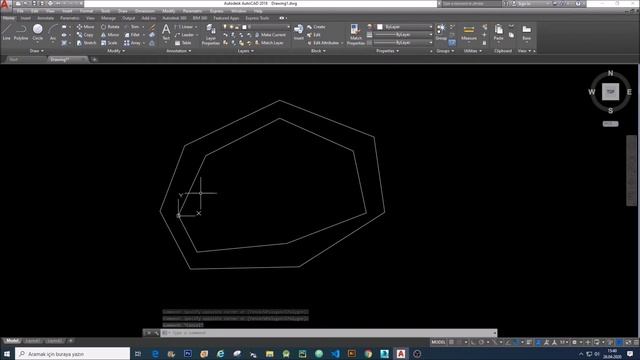
Task: Click the Group icon
Action: pos(441,32)
